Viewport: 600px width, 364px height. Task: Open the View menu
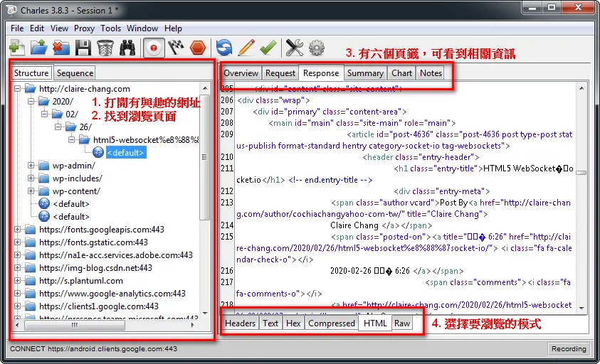tap(59, 28)
